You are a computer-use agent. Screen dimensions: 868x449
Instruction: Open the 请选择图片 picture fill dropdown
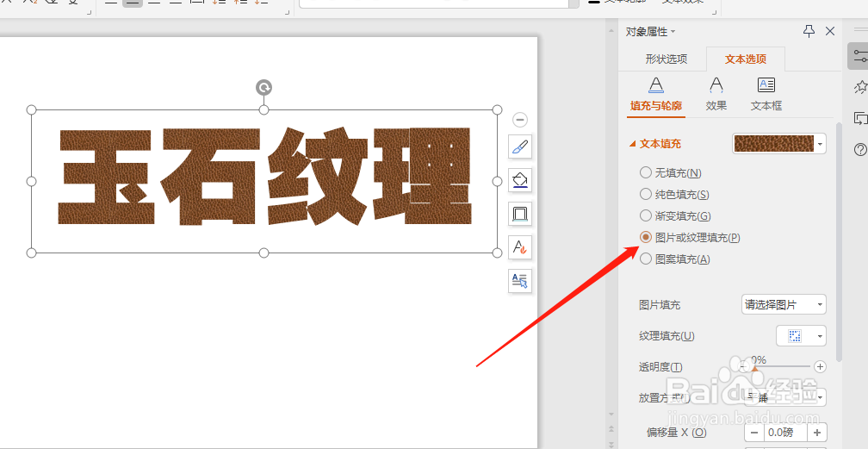click(784, 304)
